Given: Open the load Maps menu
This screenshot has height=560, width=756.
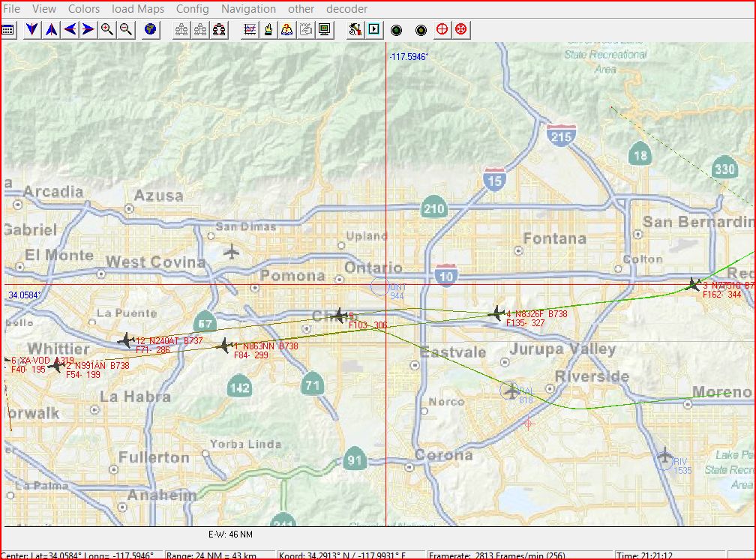Looking at the screenshot, I should (138, 9).
